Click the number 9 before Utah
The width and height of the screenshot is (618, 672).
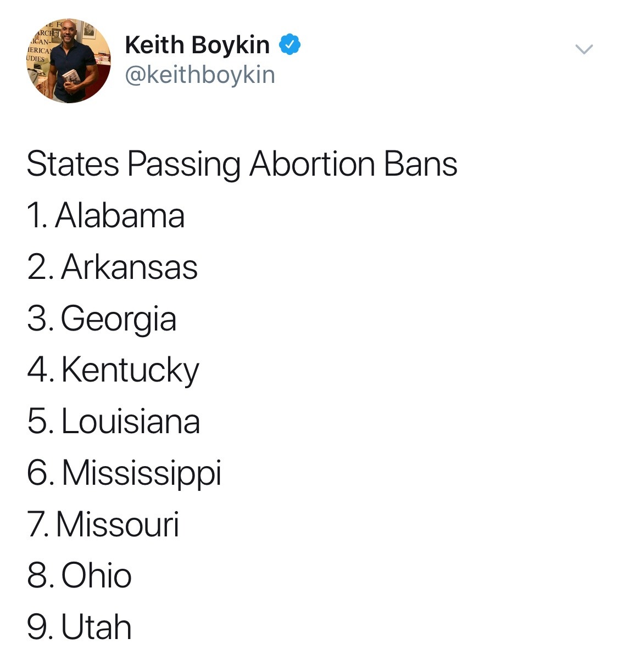pyautogui.click(x=38, y=627)
